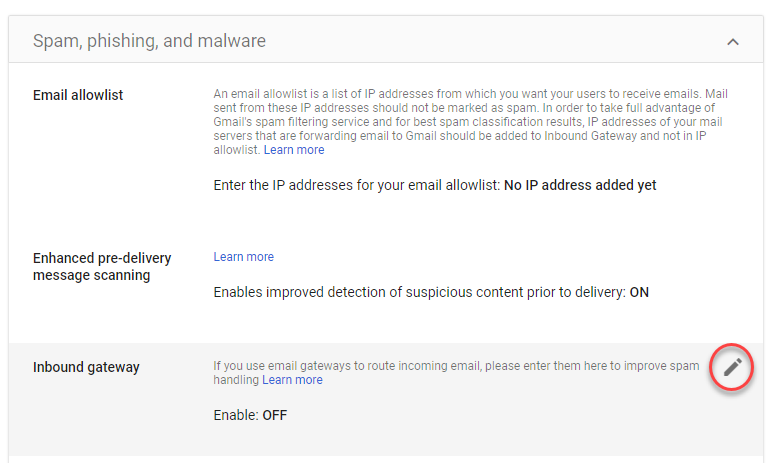Click the Spam, phishing, and malware heading

(x=149, y=41)
